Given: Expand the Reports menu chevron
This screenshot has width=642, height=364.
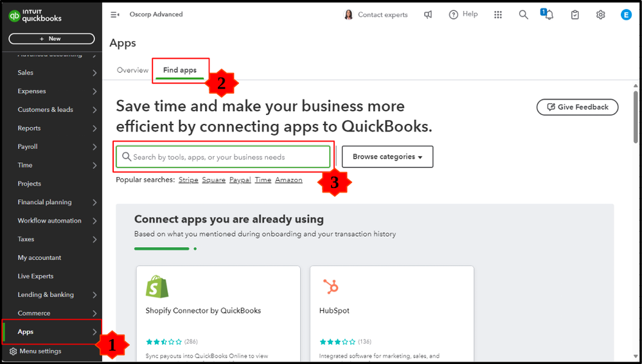Looking at the screenshot, I should coord(94,128).
